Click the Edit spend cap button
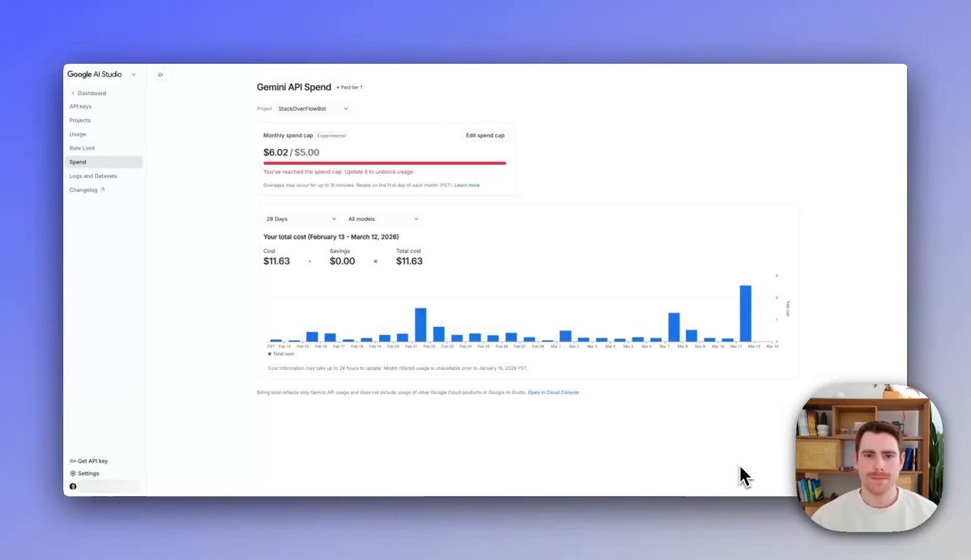The width and height of the screenshot is (971, 560). [x=485, y=135]
